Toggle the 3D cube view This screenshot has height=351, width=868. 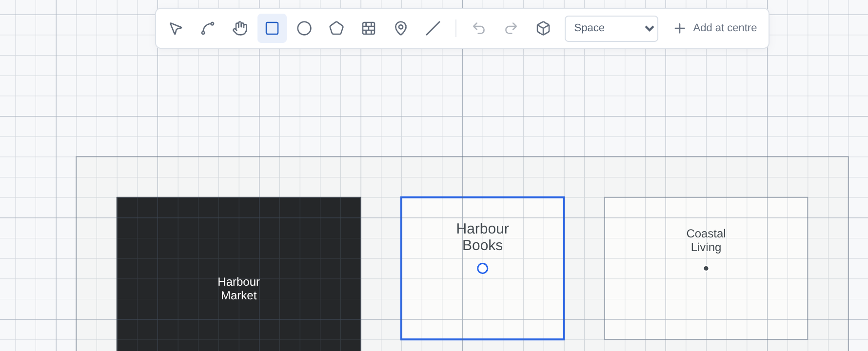click(543, 28)
